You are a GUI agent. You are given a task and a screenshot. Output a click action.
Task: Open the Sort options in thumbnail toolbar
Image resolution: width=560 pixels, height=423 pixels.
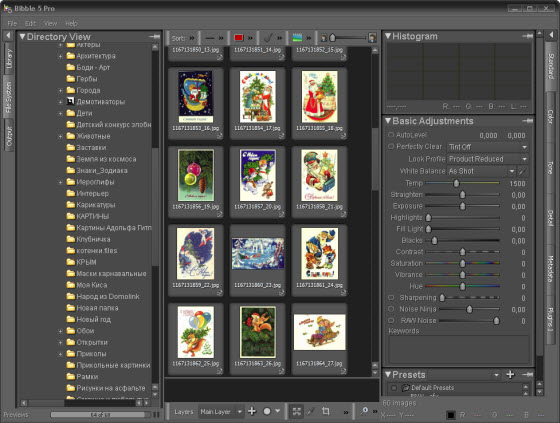pyautogui.click(x=182, y=38)
